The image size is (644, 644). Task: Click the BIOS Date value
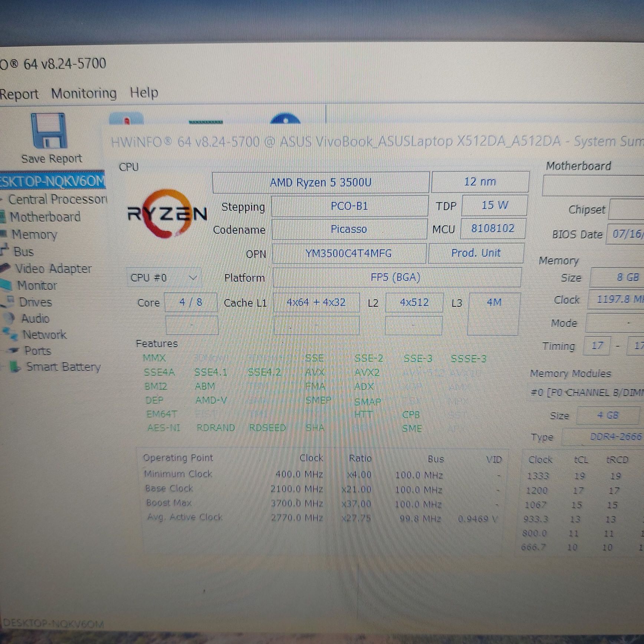pos(625,234)
